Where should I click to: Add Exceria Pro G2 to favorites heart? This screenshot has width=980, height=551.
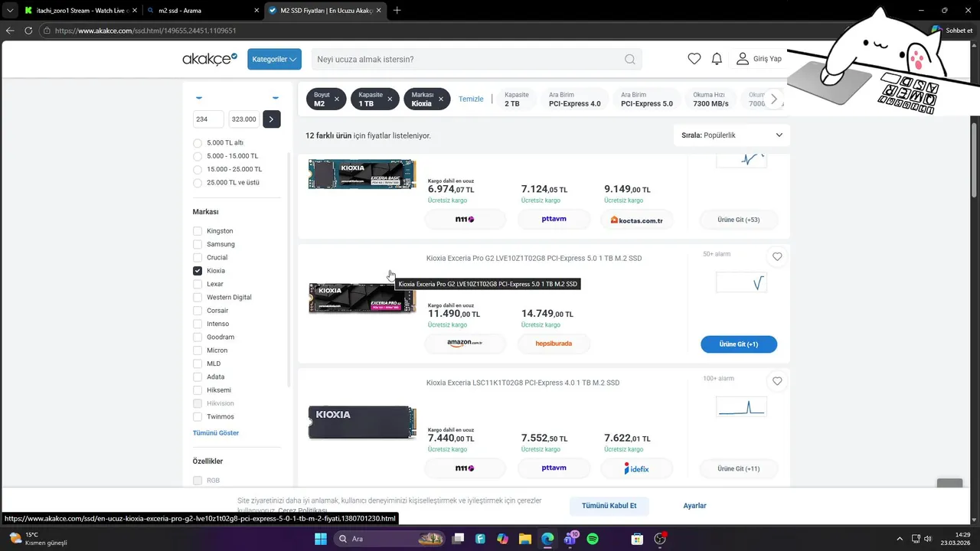(777, 257)
